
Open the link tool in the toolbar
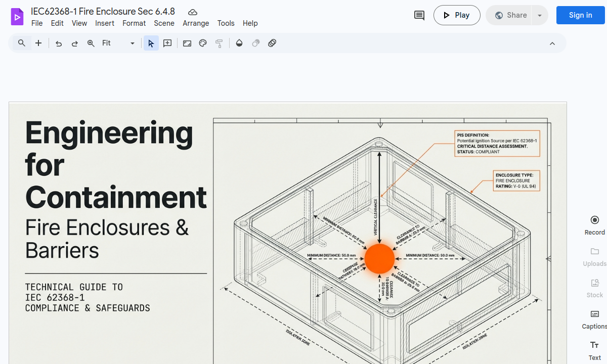pos(272,43)
